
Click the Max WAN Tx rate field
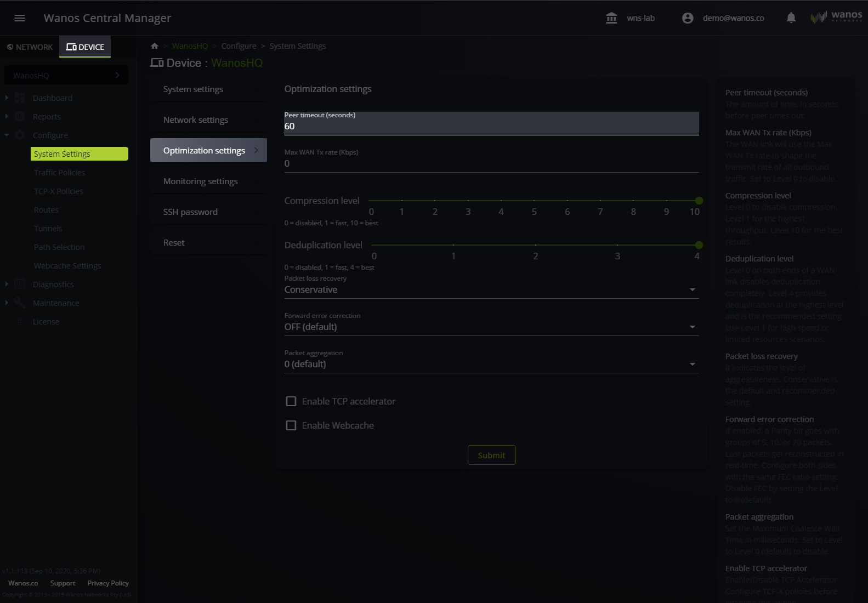[491, 163]
